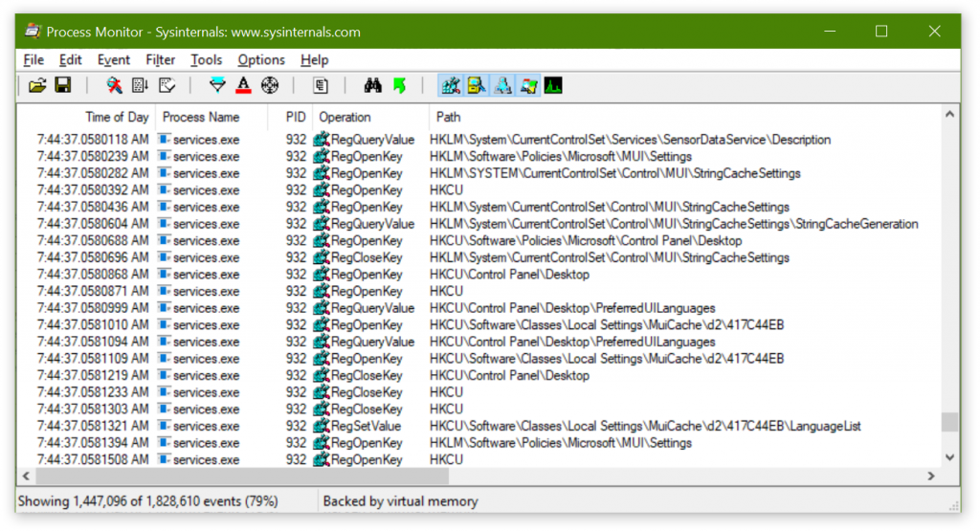Select the Include Process From Window crosshair icon
This screenshot has height=532, width=980.
(x=270, y=85)
